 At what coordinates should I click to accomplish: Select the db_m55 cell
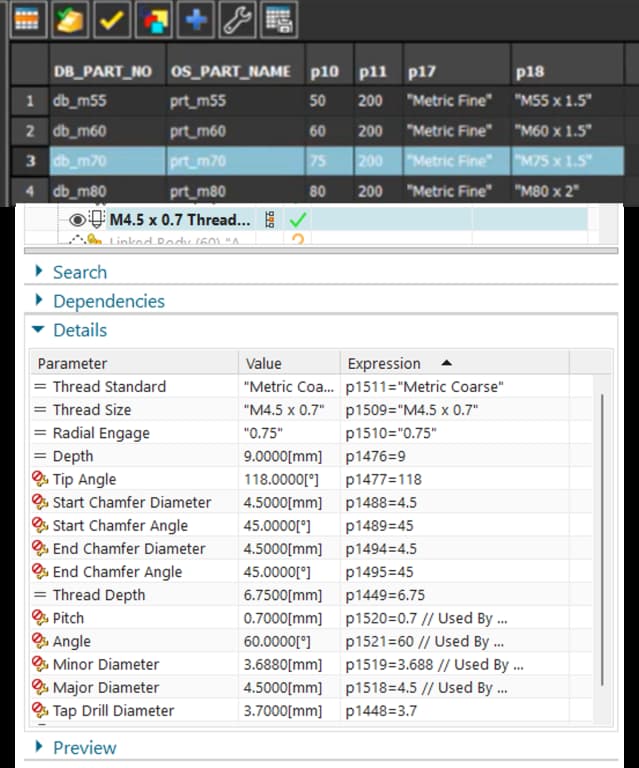[107, 101]
